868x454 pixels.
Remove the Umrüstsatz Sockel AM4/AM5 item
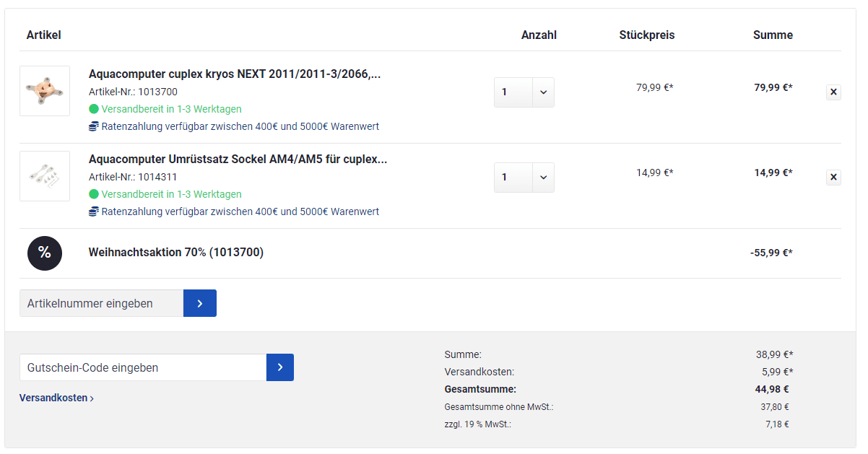[x=833, y=177]
